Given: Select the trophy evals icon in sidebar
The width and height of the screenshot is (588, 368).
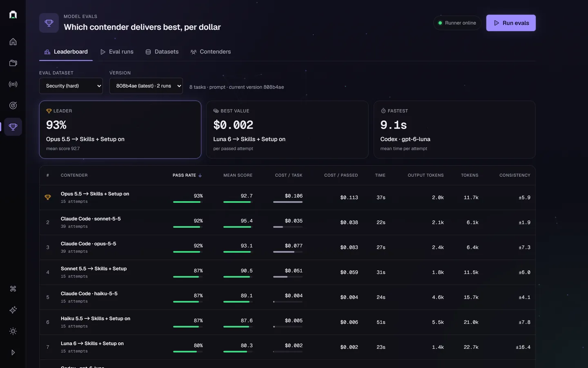Looking at the screenshot, I should (13, 127).
